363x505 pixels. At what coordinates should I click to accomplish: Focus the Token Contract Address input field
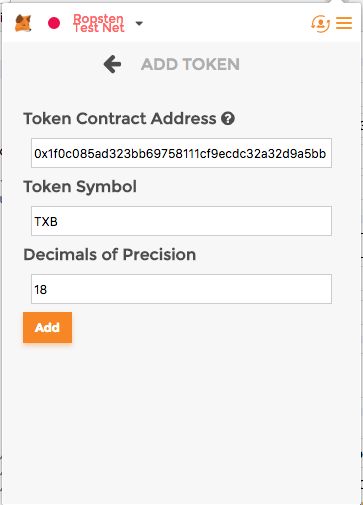(181, 153)
